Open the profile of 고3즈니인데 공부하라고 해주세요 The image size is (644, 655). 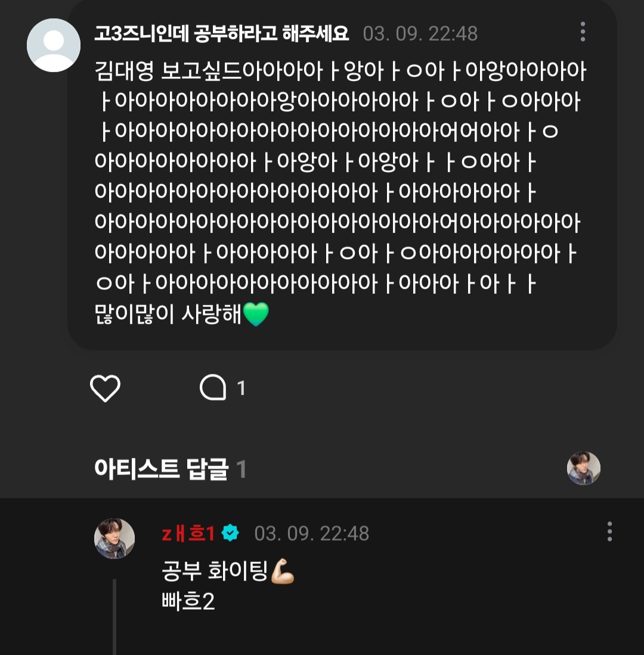[221, 33]
